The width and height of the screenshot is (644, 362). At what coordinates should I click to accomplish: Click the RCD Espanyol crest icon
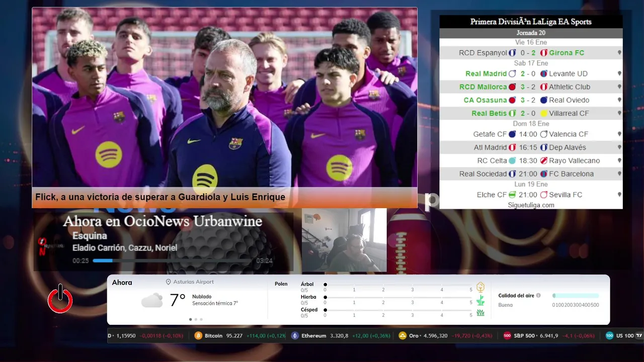512,53
